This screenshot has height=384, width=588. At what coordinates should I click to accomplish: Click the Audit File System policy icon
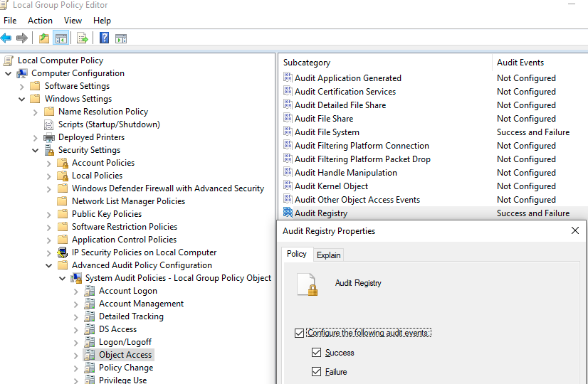tap(288, 132)
